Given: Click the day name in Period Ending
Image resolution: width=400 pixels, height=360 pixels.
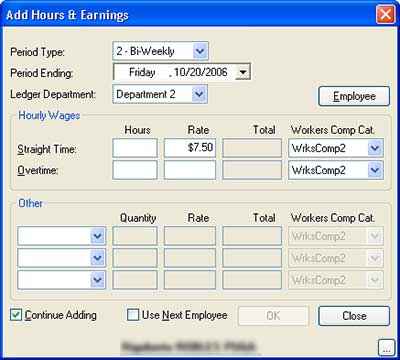Looking at the screenshot, I should pos(142,72).
